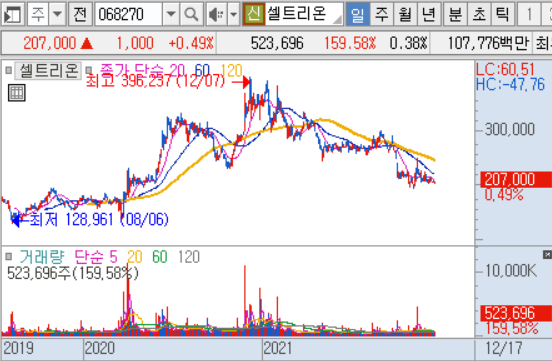Click the volume 단순 5 average legend
Screen dimensions: 552x361
(x=96, y=257)
